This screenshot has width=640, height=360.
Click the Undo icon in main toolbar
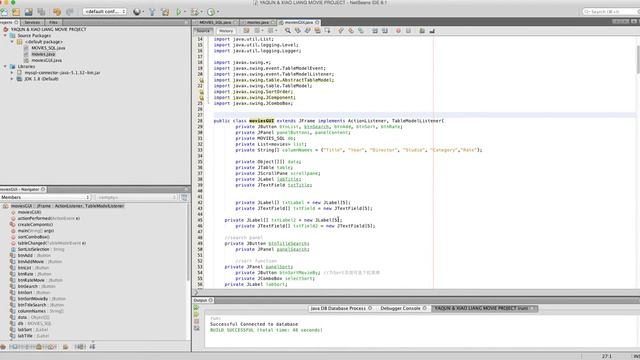point(57,12)
